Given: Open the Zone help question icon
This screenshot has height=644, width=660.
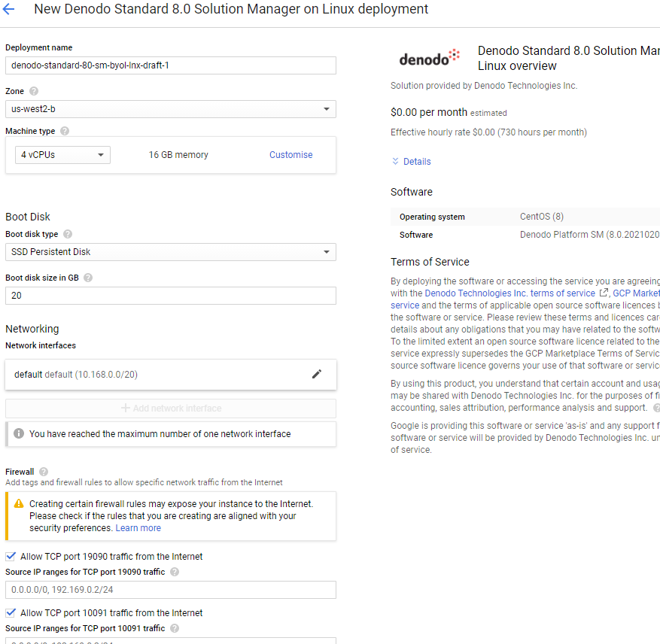Looking at the screenshot, I should [34, 91].
